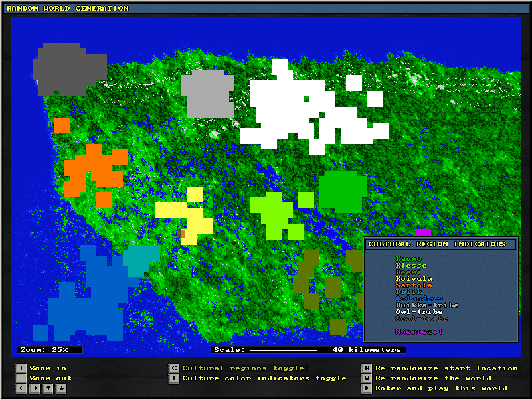
Task: Click the plus Zoom in key icon
Action: point(21,368)
